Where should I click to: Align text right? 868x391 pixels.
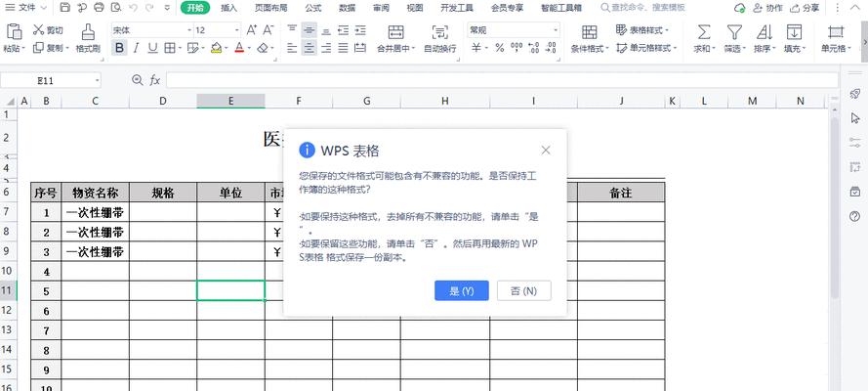coord(327,48)
